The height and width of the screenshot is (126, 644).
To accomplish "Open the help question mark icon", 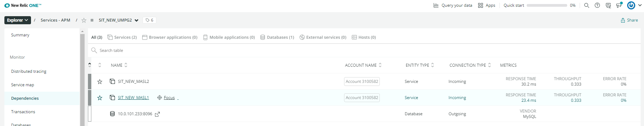I will 597,5.
